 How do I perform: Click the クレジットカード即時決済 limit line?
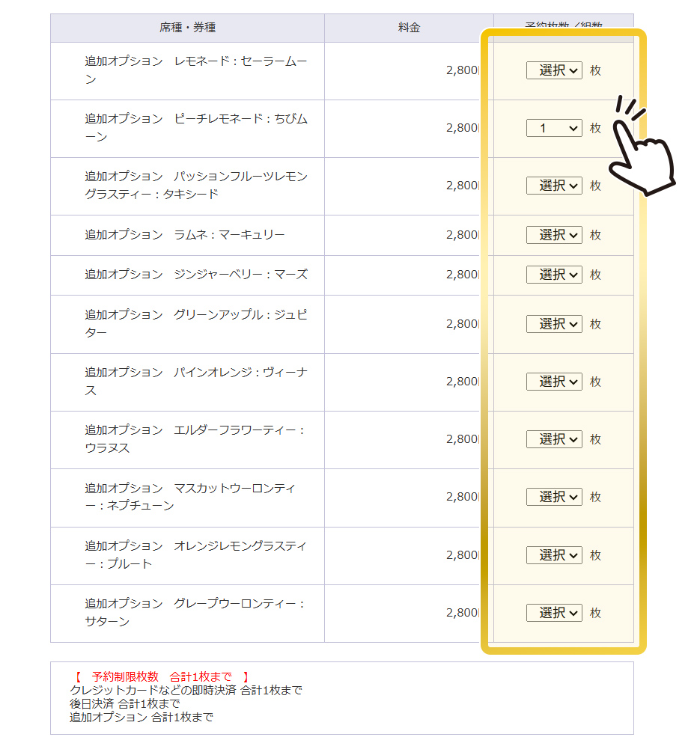tap(177, 689)
